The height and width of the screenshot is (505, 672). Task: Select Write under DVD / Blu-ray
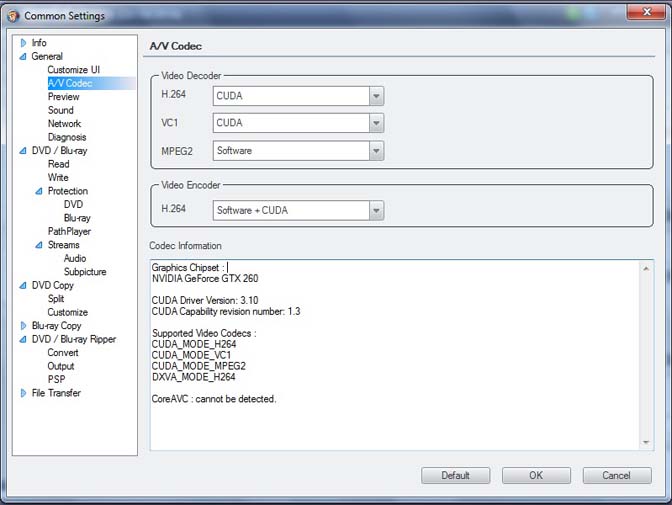pos(58,177)
